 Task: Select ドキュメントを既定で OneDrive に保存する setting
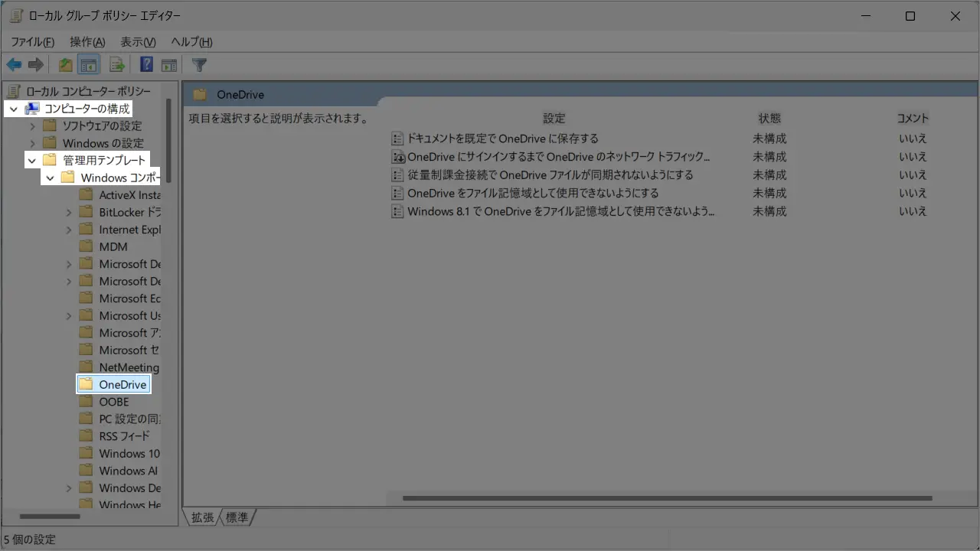point(503,139)
